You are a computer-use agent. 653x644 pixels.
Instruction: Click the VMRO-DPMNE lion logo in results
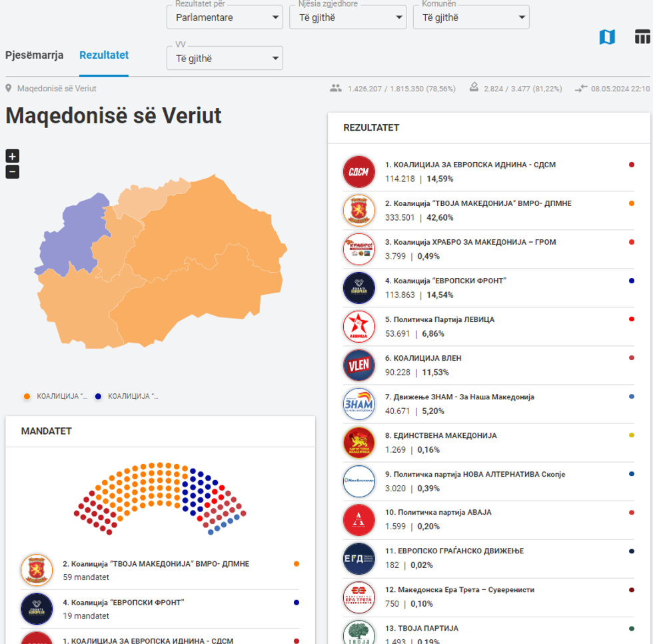pos(359,210)
